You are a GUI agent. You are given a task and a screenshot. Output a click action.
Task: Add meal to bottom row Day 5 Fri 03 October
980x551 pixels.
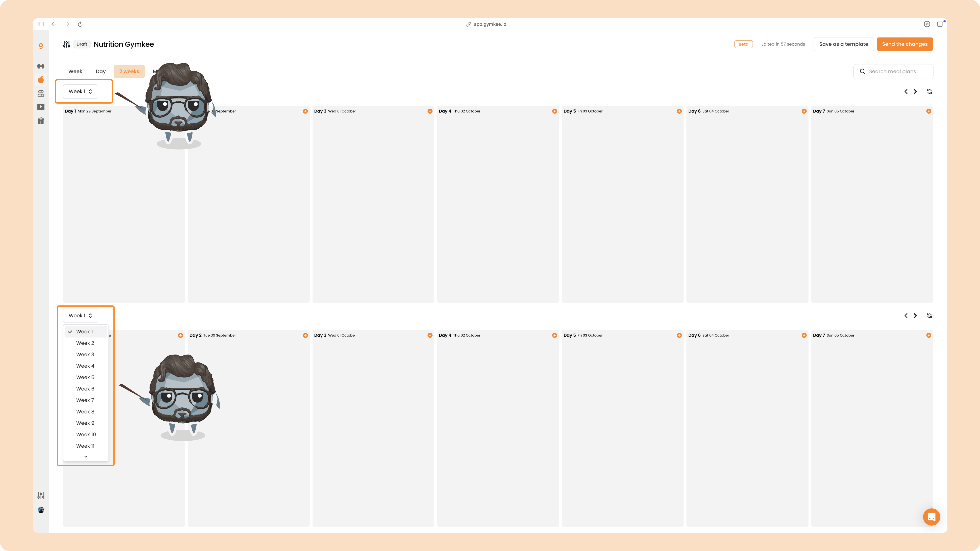pos(679,335)
